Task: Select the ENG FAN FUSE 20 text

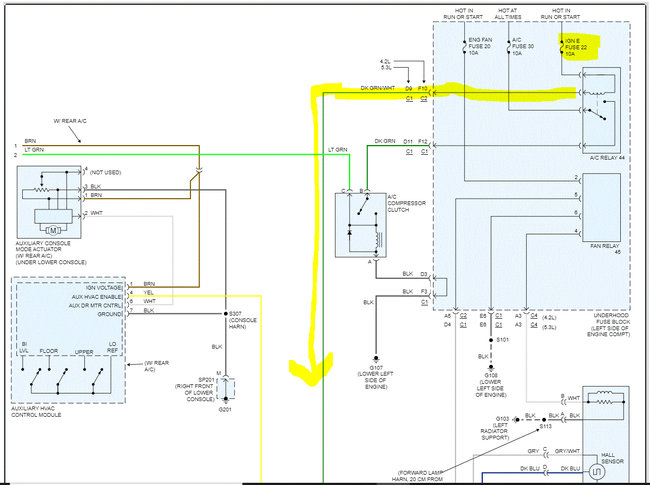Action: (x=480, y=43)
